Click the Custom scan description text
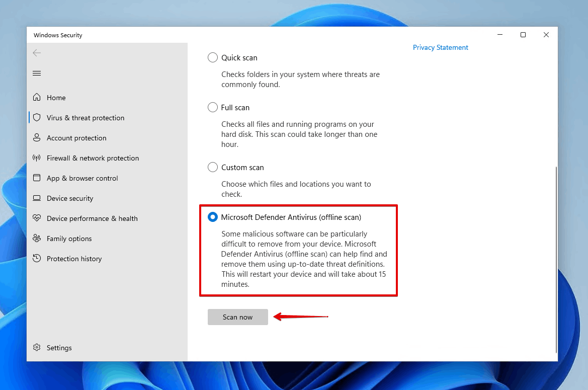This screenshot has width=588, height=390. coord(296,189)
